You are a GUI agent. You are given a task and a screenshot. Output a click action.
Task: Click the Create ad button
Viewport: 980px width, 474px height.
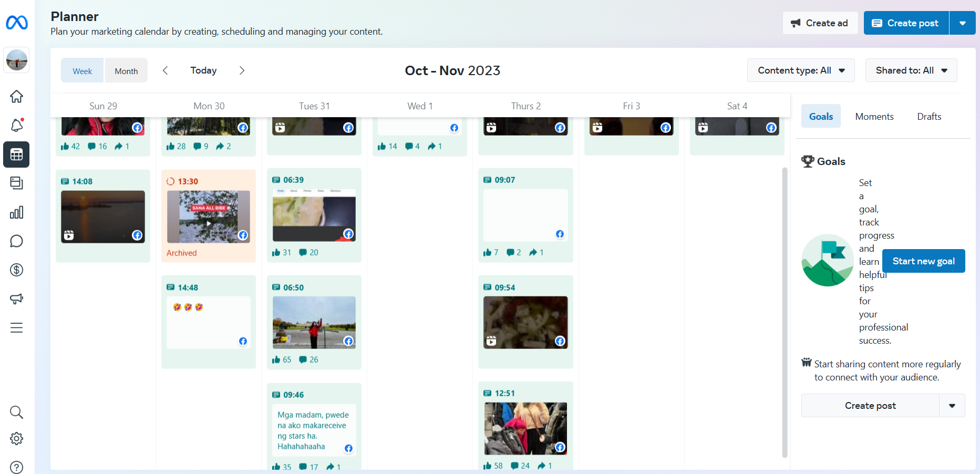(820, 23)
